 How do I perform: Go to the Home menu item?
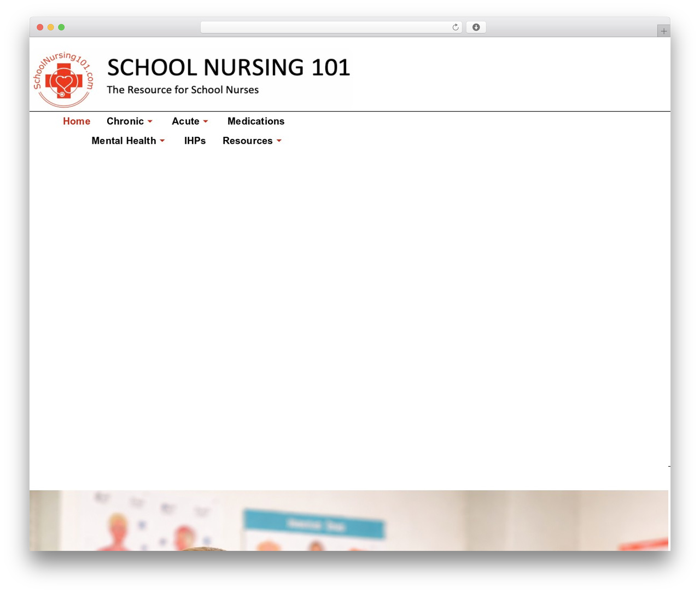click(77, 121)
